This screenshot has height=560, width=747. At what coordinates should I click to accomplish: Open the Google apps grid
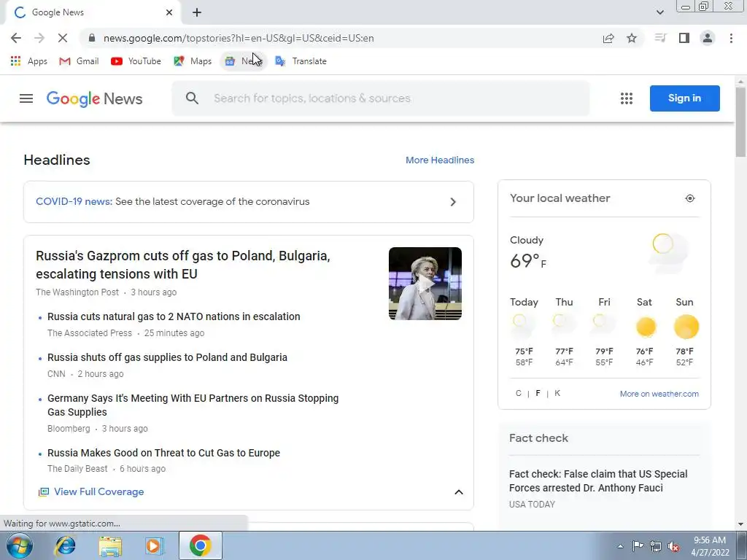(627, 98)
